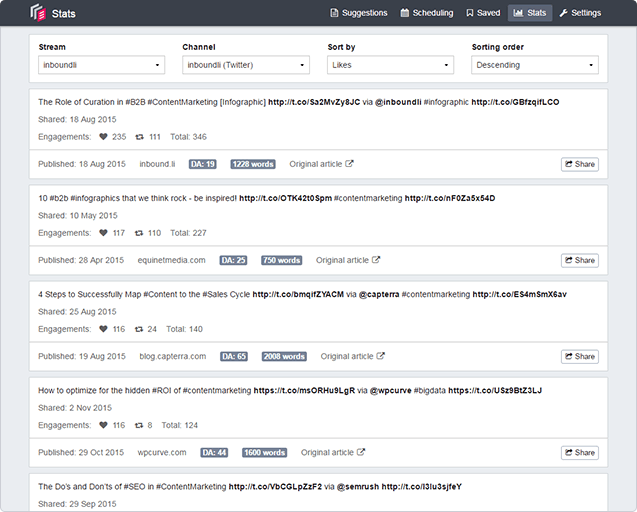
Task: Click the blog.capterra.com source text
Action: (173, 356)
